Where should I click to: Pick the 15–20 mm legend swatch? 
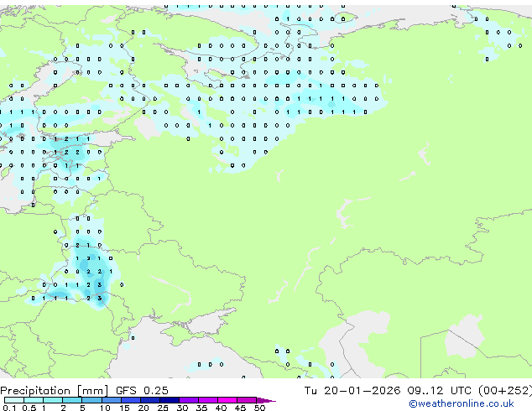coord(131,400)
